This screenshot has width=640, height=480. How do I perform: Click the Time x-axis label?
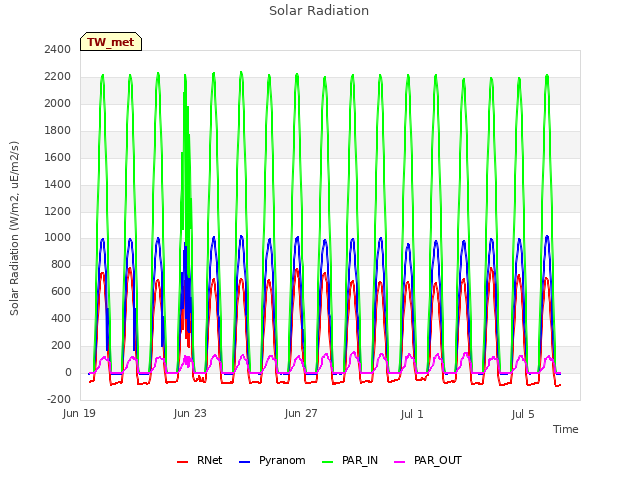pyautogui.click(x=566, y=429)
